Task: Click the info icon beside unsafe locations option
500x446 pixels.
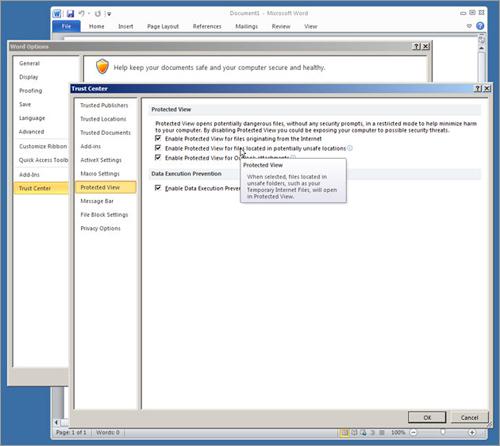Action: point(350,148)
